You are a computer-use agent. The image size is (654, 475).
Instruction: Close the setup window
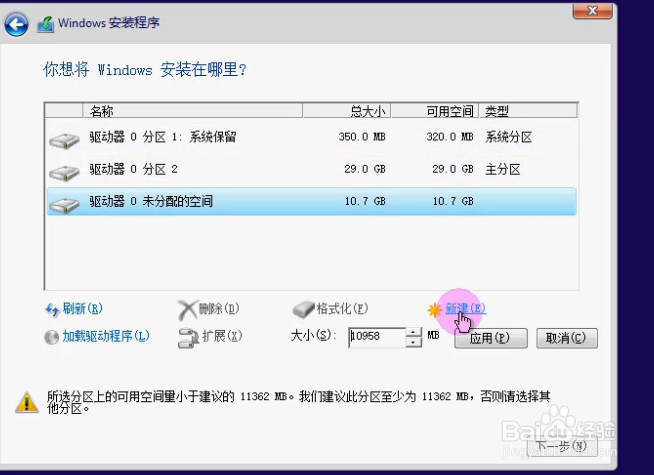(x=593, y=10)
